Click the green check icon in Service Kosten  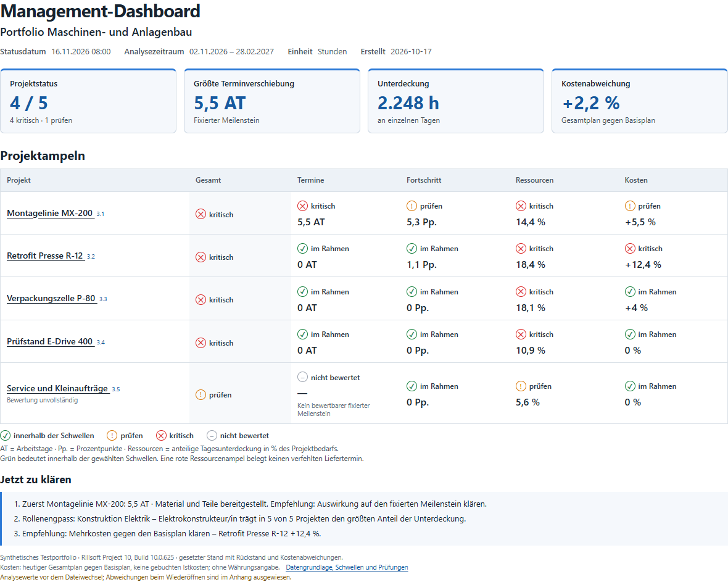629,386
